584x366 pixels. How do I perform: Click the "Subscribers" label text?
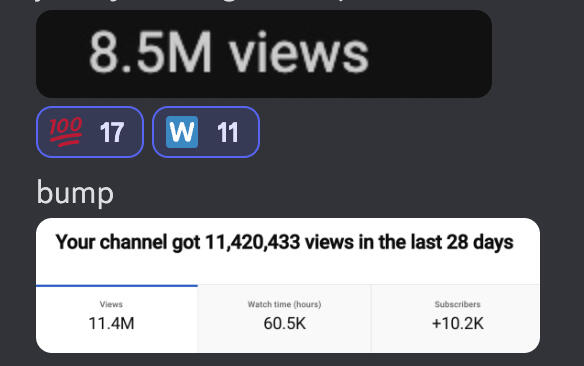(458, 304)
